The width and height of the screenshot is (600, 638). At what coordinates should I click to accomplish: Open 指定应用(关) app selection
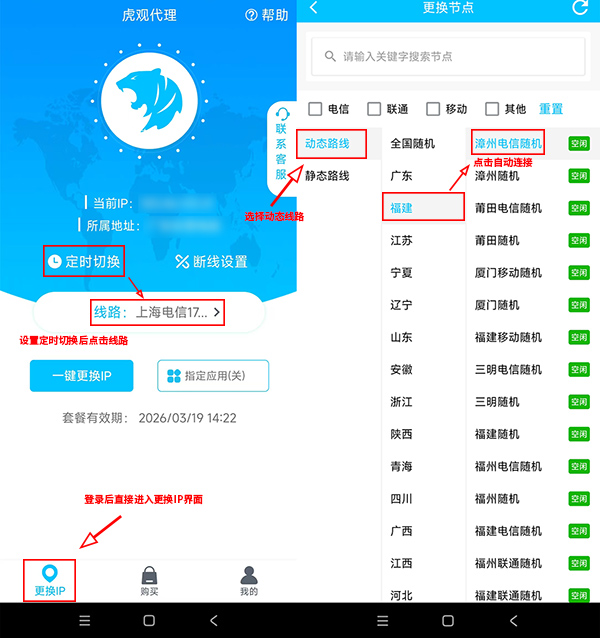coord(213,376)
